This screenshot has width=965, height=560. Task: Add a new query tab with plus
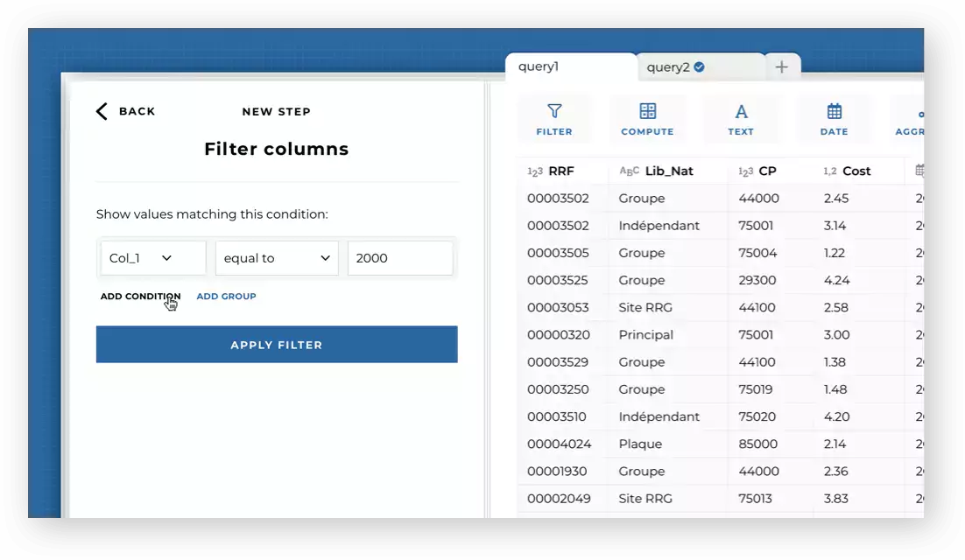coord(782,67)
